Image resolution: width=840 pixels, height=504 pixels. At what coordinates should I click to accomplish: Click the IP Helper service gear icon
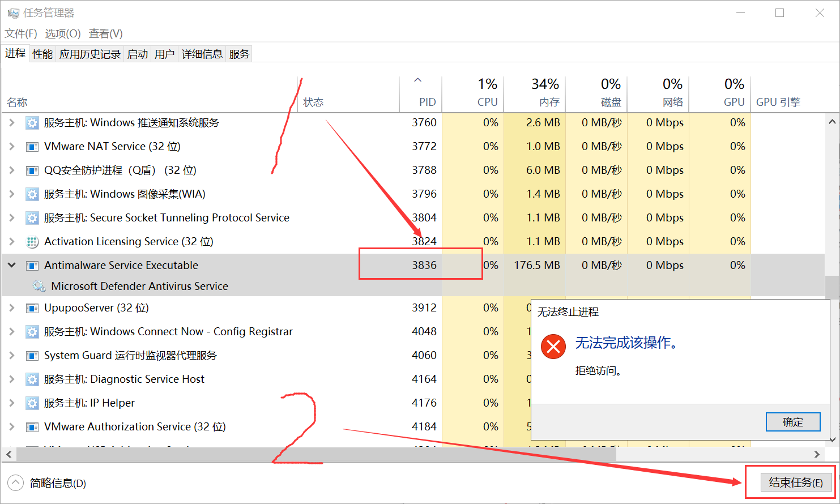click(x=32, y=403)
